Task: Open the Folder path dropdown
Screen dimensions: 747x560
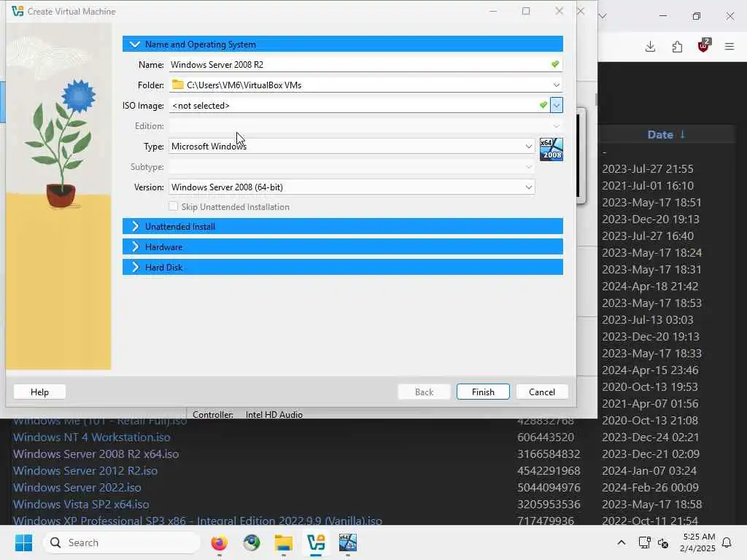Action: point(556,85)
